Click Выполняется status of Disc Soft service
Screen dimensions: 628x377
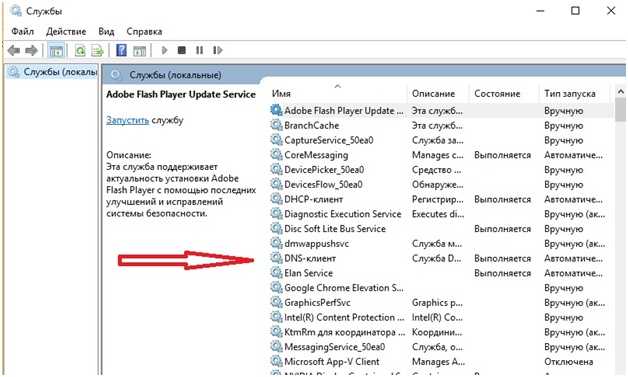click(503, 229)
